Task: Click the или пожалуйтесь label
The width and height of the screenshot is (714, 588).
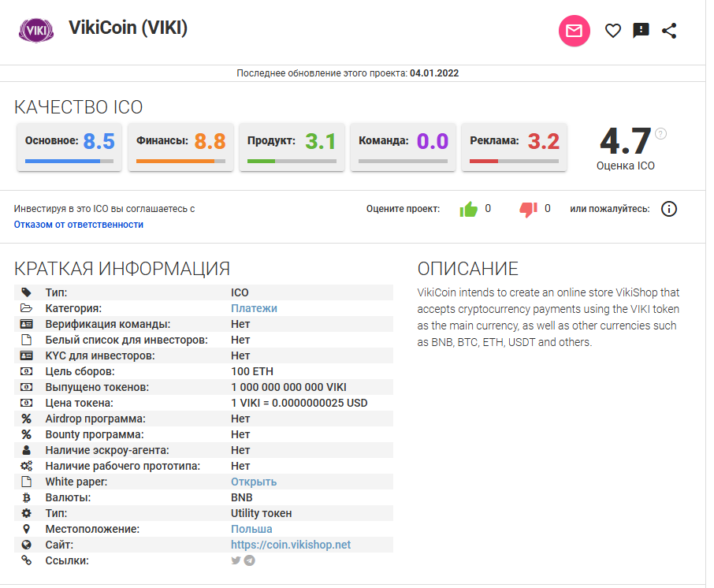Action: pos(610,209)
